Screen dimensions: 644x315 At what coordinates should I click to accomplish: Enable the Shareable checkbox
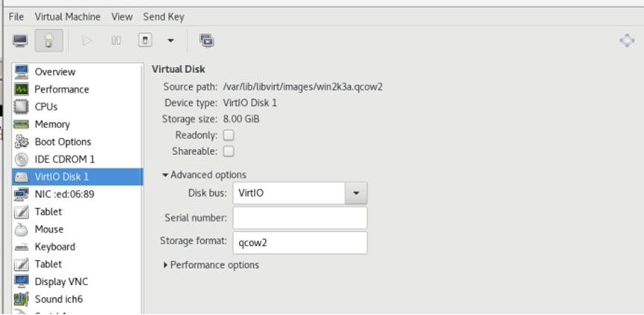click(x=229, y=151)
